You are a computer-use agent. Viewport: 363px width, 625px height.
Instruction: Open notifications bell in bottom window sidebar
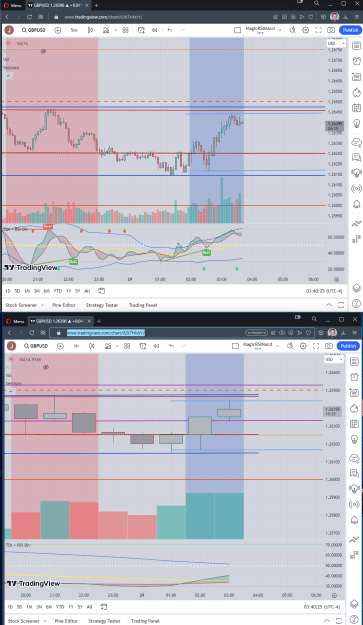(354, 520)
